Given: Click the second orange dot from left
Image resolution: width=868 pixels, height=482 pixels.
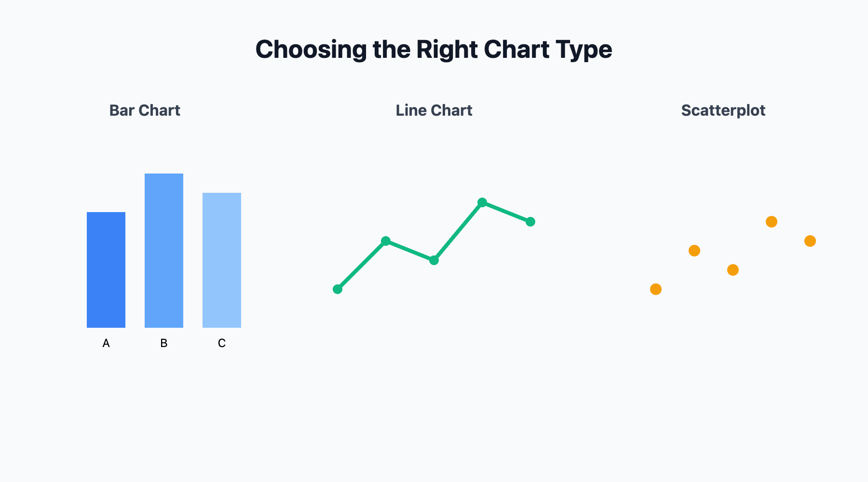Looking at the screenshot, I should (694, 251).
